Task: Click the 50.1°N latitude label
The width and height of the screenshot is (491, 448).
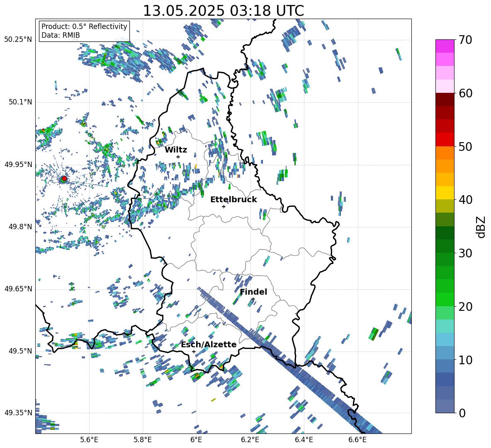Action: click(20, 102)
